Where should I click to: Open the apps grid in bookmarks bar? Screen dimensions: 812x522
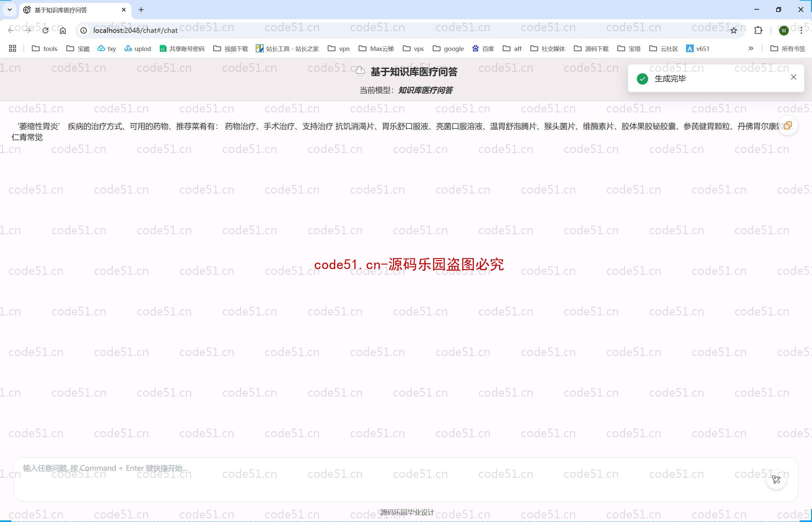(13, 48)
